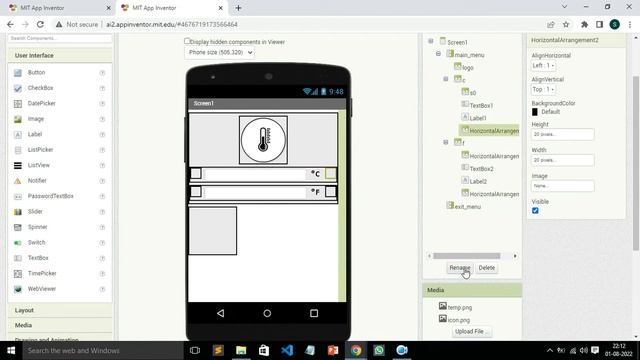Open Phone size dropdown
This screenshot has height=360, width=640.
[x=220, y=52]
